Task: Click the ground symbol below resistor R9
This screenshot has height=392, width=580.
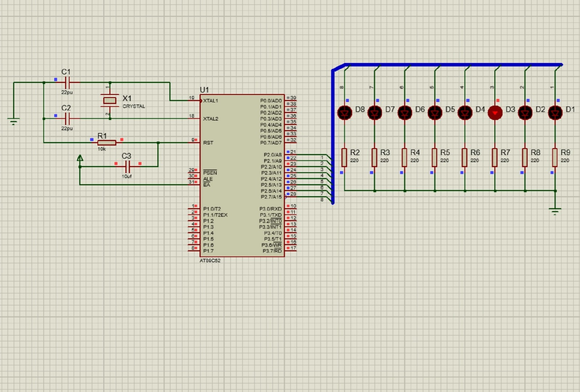Action: coord(555,211)
